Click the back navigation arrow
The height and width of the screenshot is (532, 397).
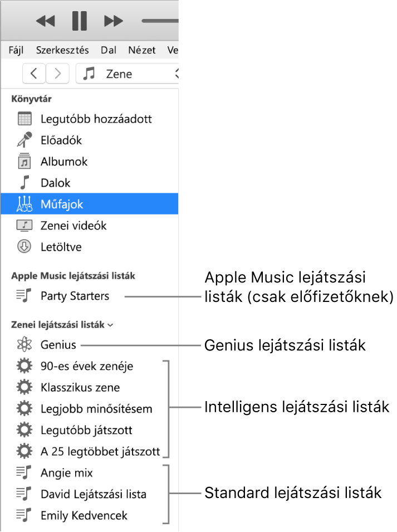coord(34,73)
